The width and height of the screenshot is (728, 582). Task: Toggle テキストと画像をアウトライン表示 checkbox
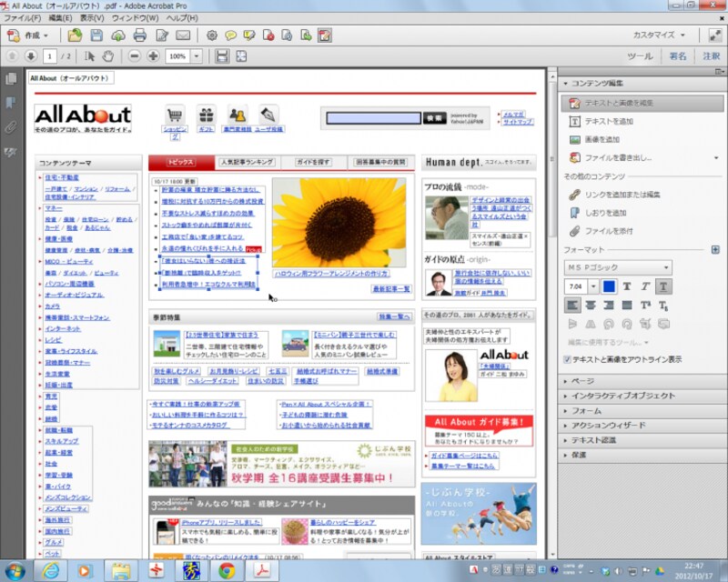[x=568, y=359]
